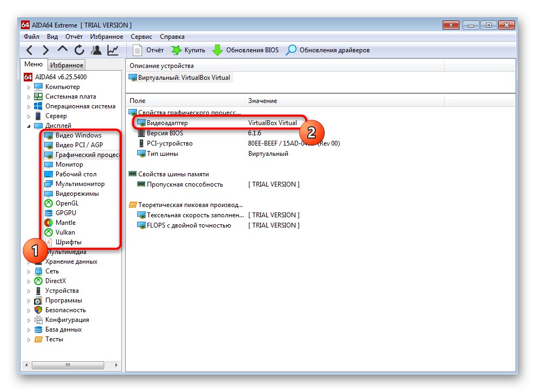Click the Безопасность shield icon

(x=38, y=310)
